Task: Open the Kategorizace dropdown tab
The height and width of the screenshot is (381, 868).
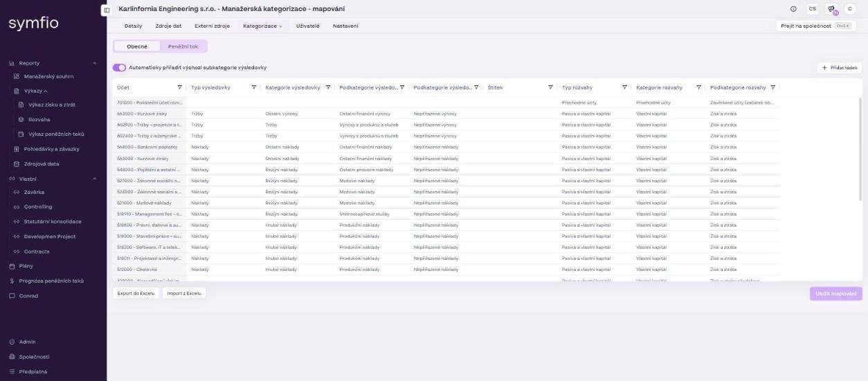Action: pos(262,26)
